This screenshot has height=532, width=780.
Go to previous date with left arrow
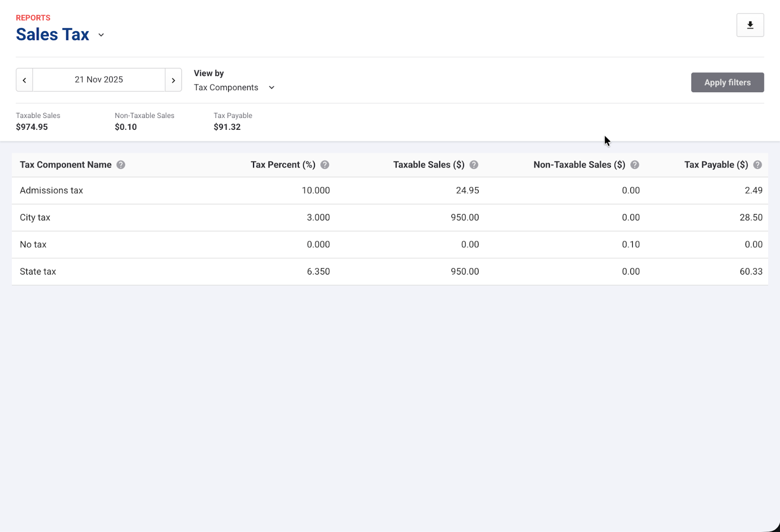(x=24, y=80)
